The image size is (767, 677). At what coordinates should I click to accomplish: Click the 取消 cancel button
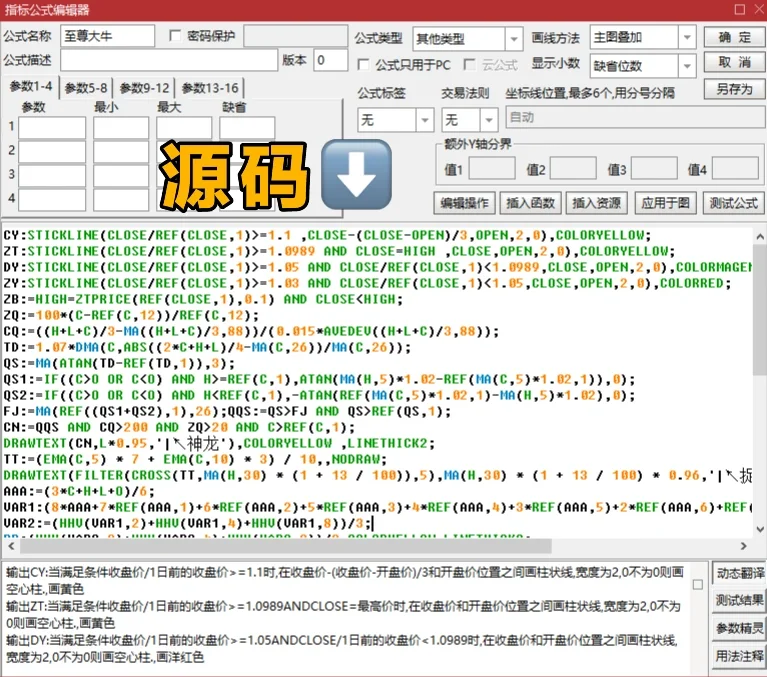pos(734,62)
